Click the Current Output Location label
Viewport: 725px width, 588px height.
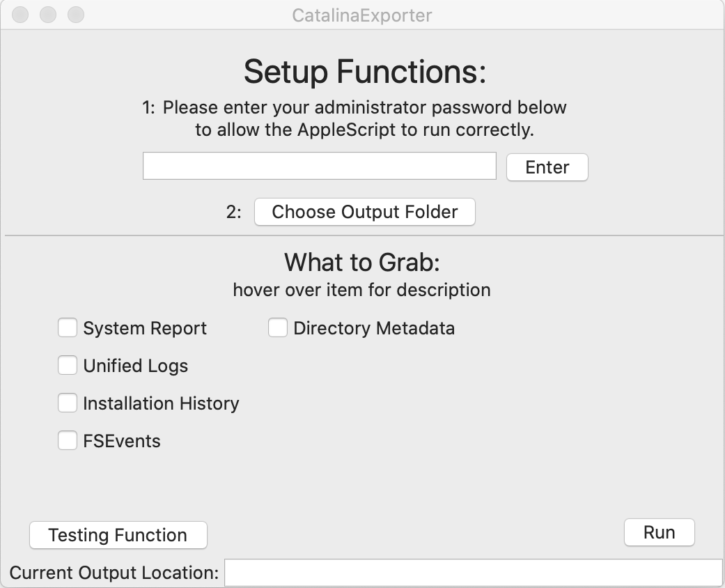pyautogui.click(x=111, y=573)
